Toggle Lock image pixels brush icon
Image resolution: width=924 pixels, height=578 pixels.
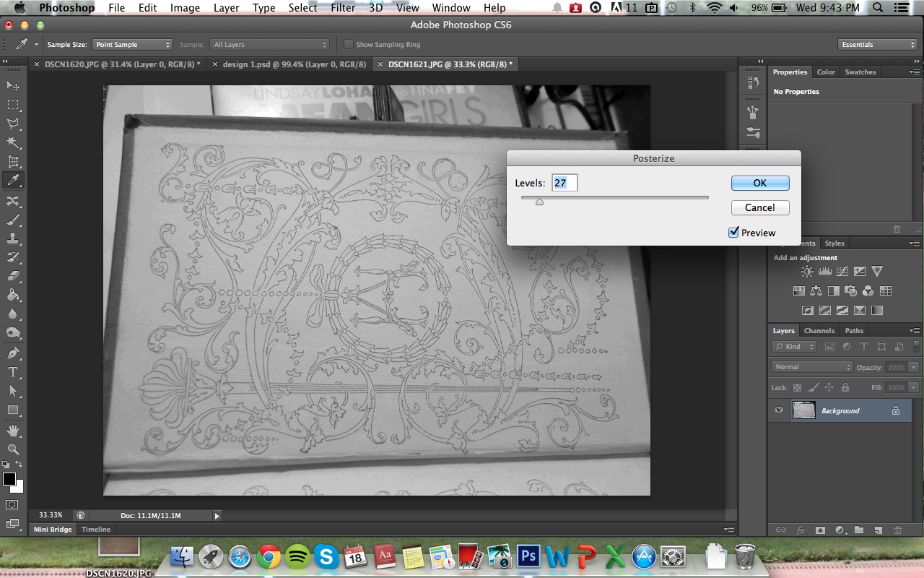click(x=813, y=388)
